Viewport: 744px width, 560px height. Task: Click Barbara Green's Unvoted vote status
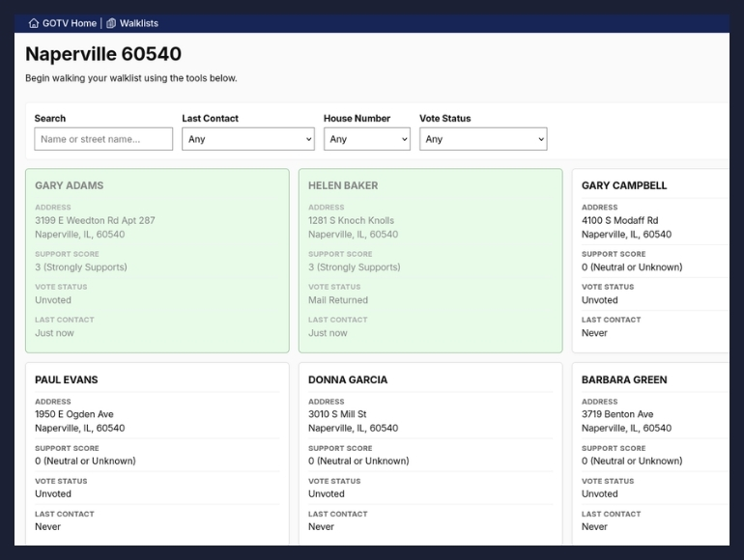(x=600, y=494)
